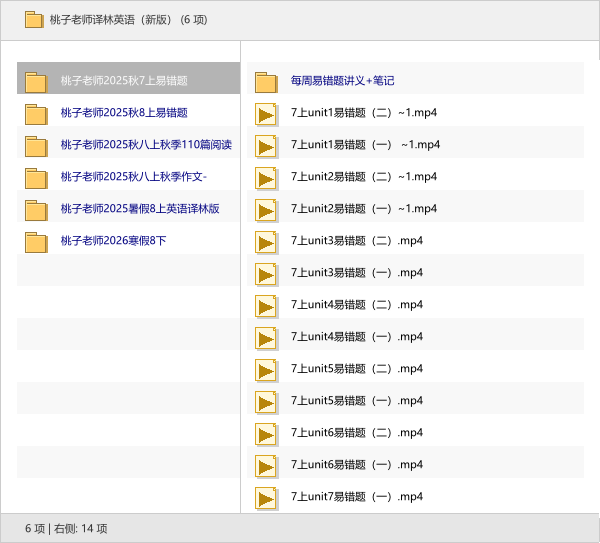600x543 pixels.
Task: Click video icon for 7上unit1易错题（二）~1.mp4
Action: pyautogui.click(x=266, y=113)
